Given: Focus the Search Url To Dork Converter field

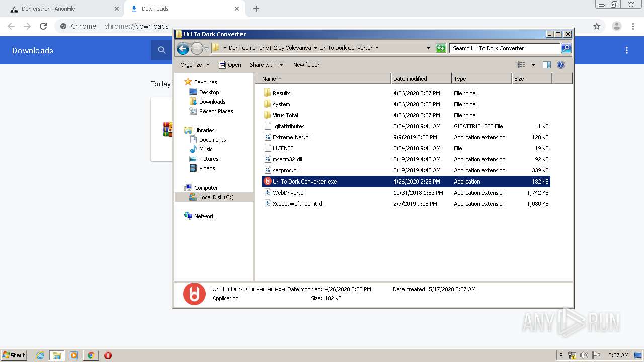Looking at the screenshot, I should (505, 48).
